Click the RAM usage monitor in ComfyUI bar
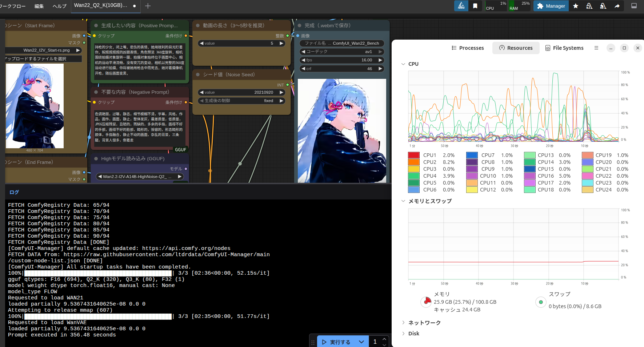Screen dimensions: 644x347 click(x=520, y=6)
